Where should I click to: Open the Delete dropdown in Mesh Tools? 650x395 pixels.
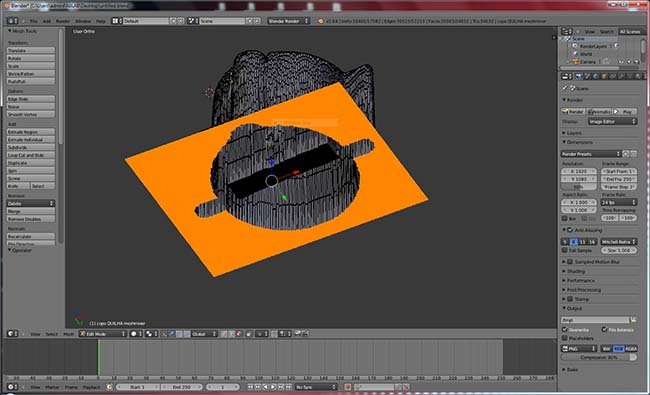coord(31,203)
